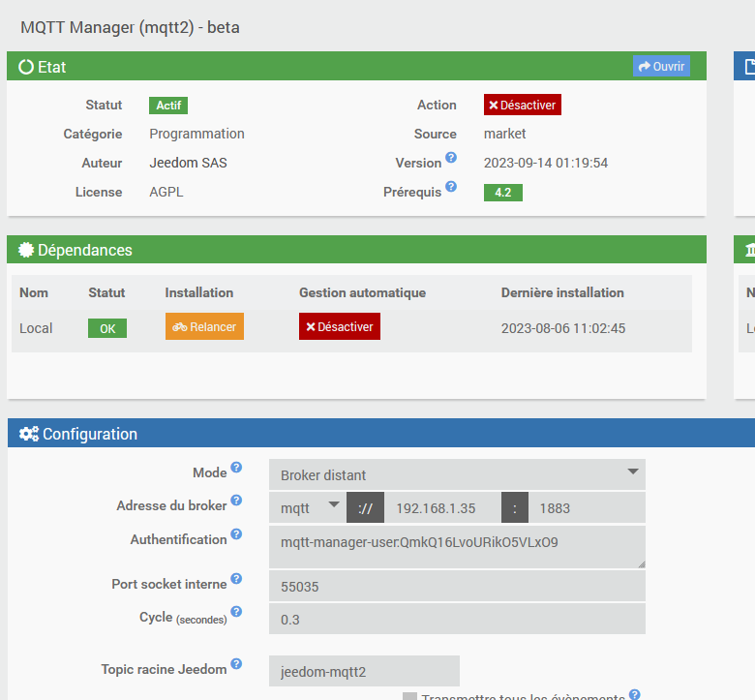Click the MQTT Manager (mqtt2) - beta title
755x700 pixels.
pos(130,27)
